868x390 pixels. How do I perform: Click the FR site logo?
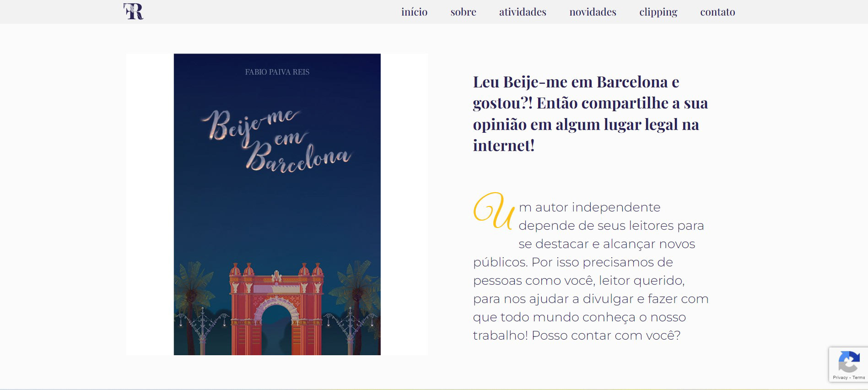(x=133, y=11)
